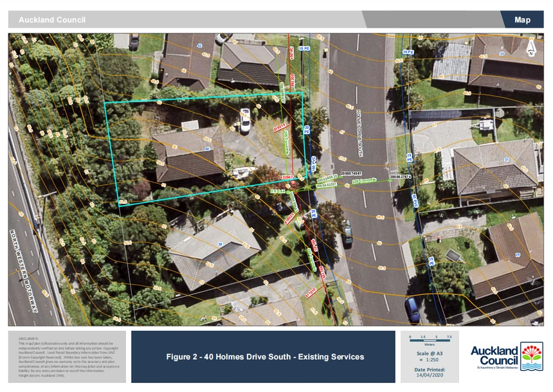Select the "Scale @ A3 = 1:250" text
553x392 pixels.
coord(429,357)
